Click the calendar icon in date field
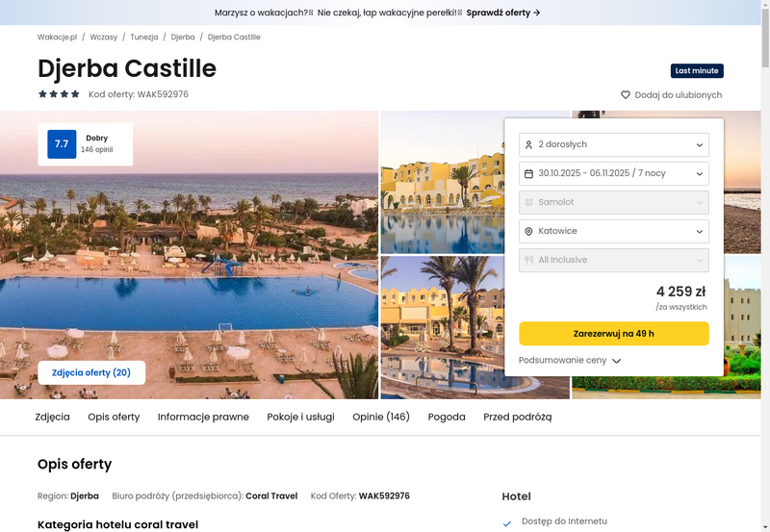 pos(528,174)
